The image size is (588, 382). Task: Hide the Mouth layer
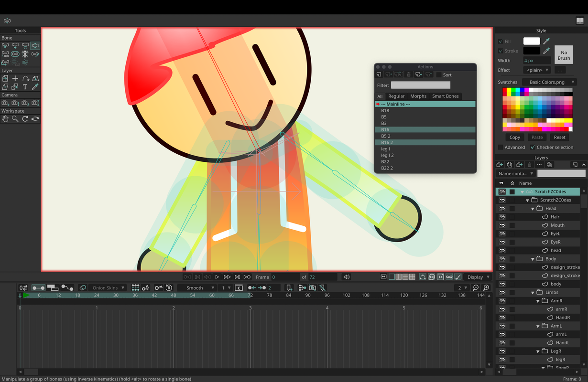[502, 225]
